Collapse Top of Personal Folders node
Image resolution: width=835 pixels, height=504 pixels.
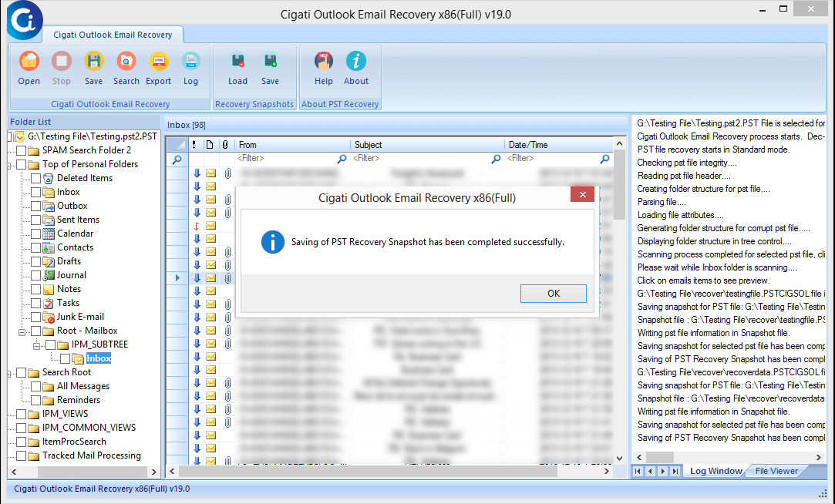(9, 166)
